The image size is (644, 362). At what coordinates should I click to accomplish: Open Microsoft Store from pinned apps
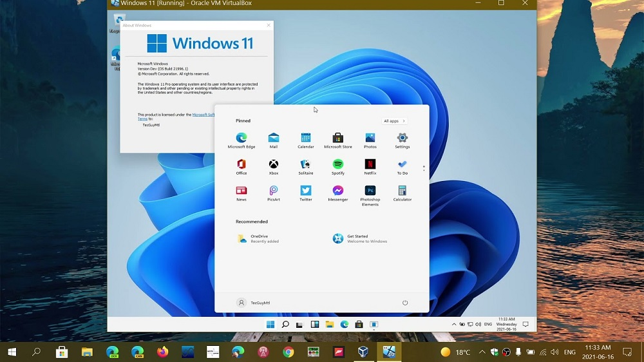[338, 138]
